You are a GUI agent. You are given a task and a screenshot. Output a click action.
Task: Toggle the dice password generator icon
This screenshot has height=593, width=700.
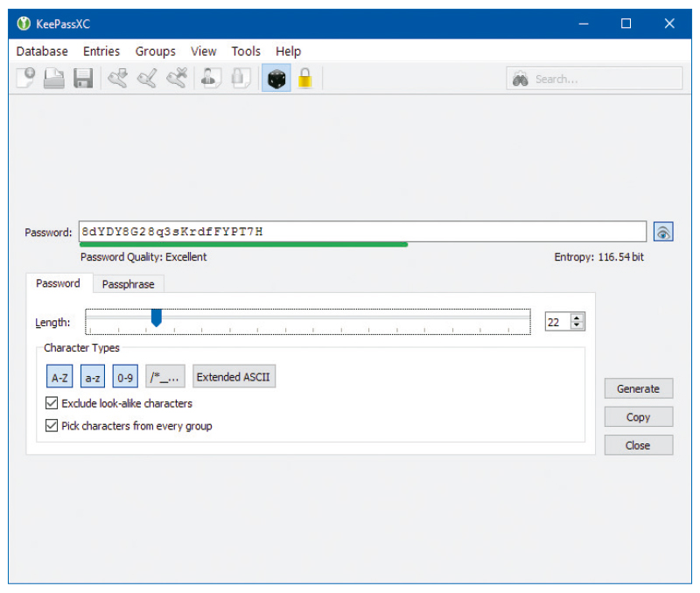[x=276, y=79]
